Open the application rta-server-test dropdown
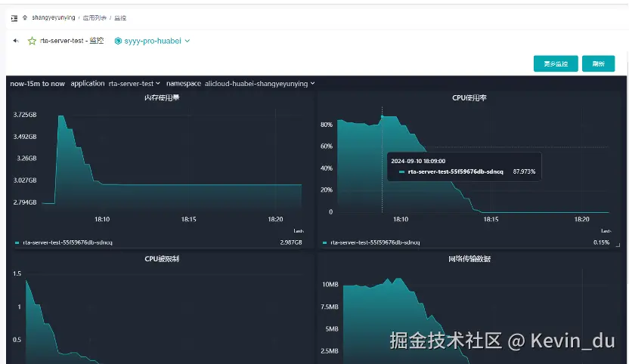 coord(135,83)
